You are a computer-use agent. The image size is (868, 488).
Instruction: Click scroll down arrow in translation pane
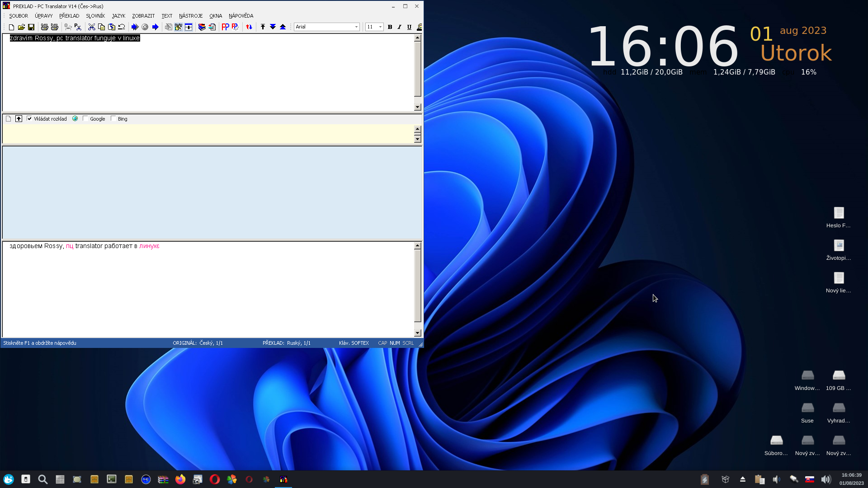[x=417, y=333]
